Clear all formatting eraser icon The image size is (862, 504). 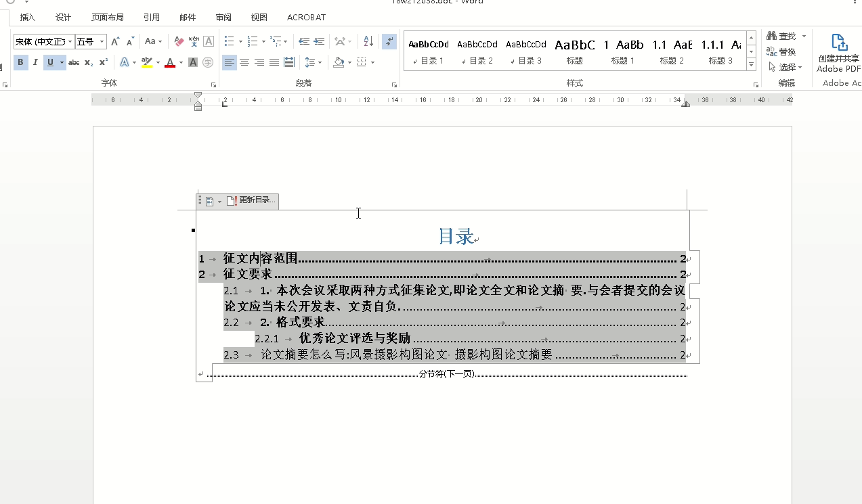pos(179,42)
